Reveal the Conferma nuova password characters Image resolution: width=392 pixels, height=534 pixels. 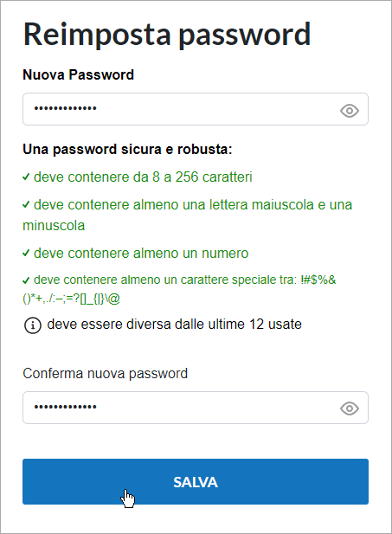tap(350, 409)
